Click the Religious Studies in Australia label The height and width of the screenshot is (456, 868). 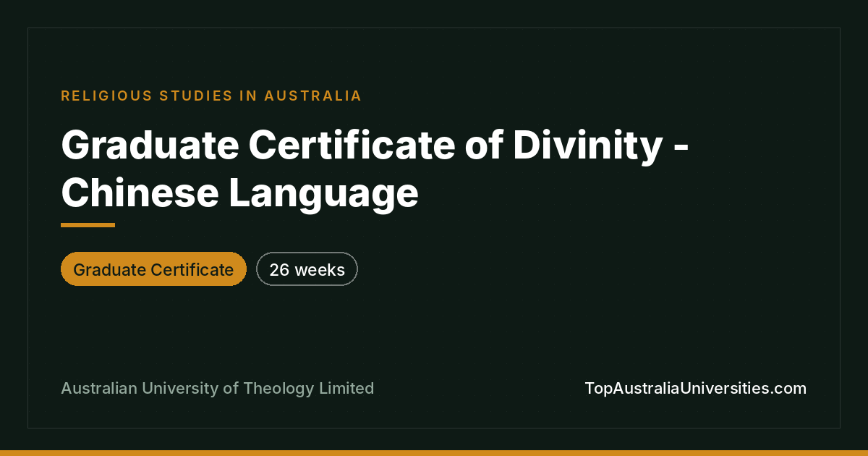coord(211,96)
